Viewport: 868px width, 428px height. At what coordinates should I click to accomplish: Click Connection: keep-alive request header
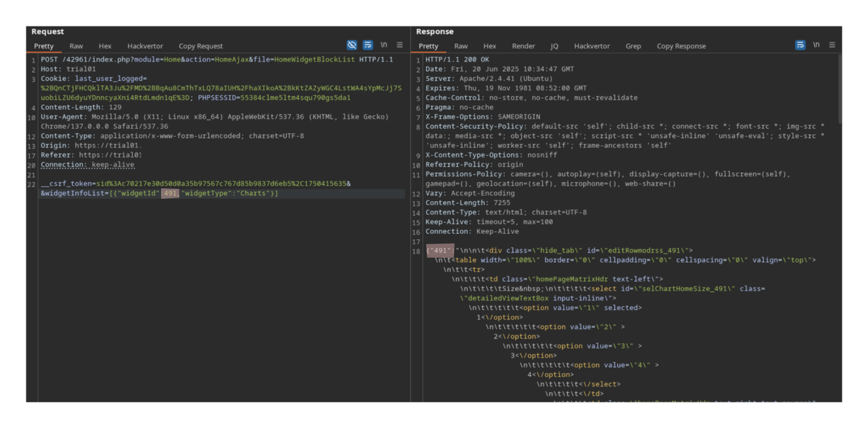click(x=88, y=165)
